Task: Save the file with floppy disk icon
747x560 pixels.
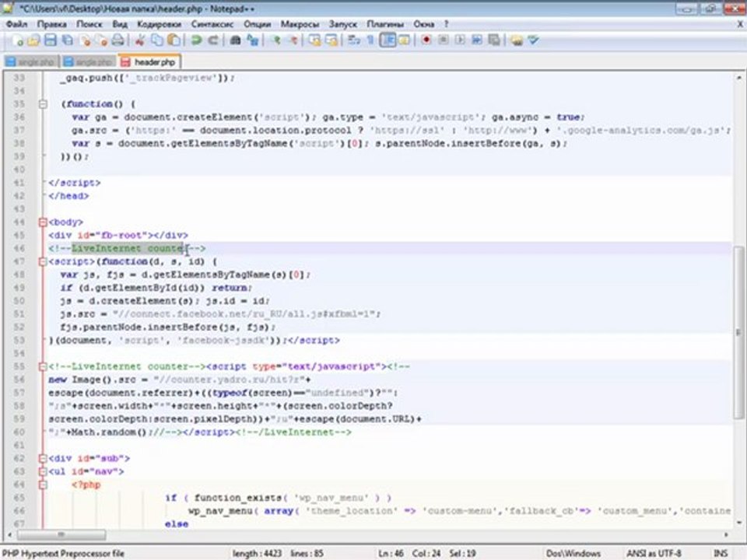Action: (51, 40)
